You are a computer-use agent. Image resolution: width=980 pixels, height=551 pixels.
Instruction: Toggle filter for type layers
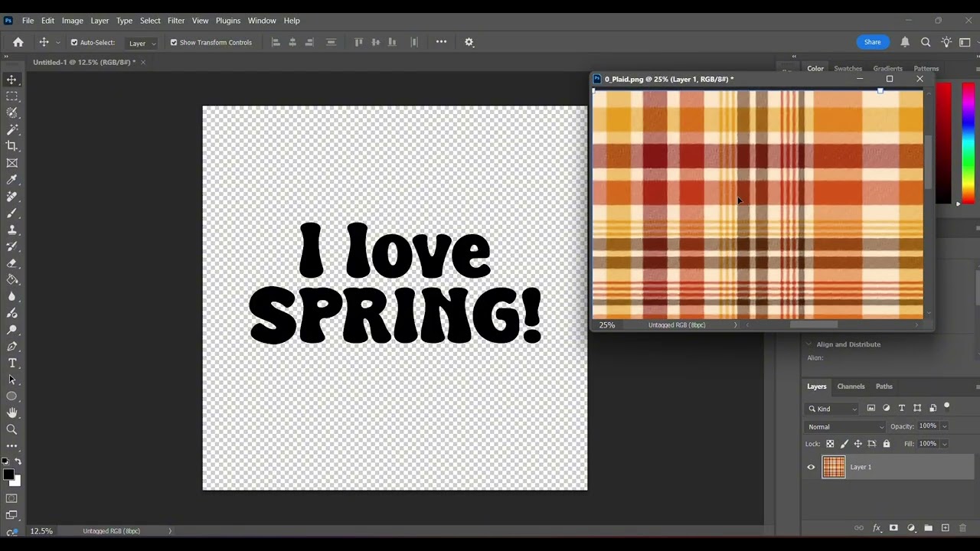[902, 409]
